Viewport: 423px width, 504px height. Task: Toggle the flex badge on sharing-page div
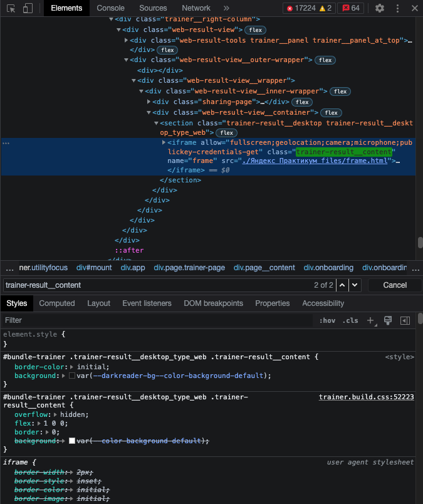[301, 102]
